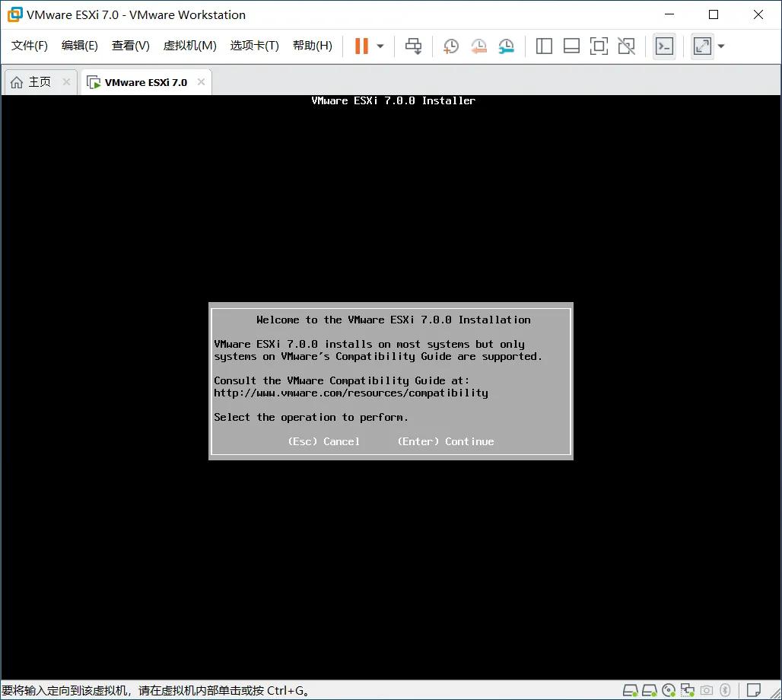Click the virtual printer status icon
This screenshot has width=782, height=700.
(707, 690)
